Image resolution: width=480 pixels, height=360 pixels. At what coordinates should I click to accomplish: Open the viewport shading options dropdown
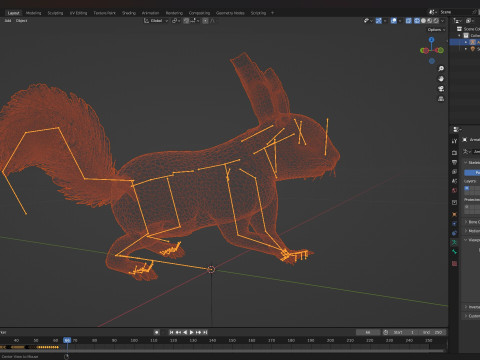click(443, 21)
